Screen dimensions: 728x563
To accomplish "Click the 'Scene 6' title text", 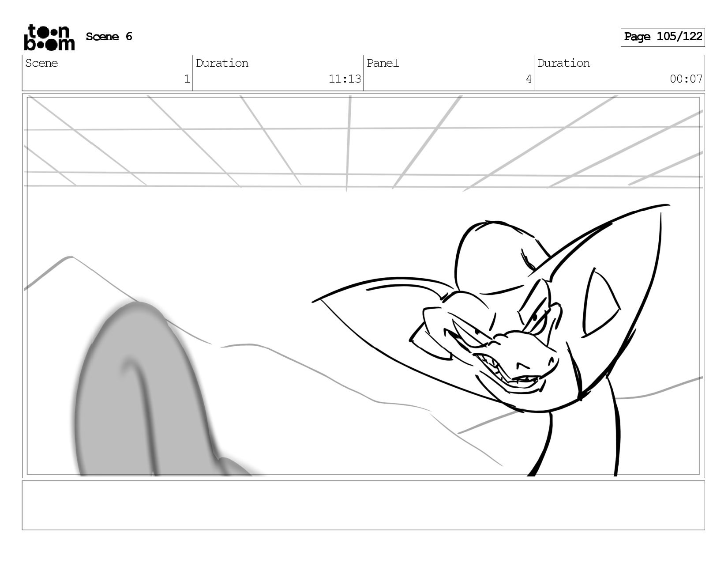I will click(x=109, y=37).
